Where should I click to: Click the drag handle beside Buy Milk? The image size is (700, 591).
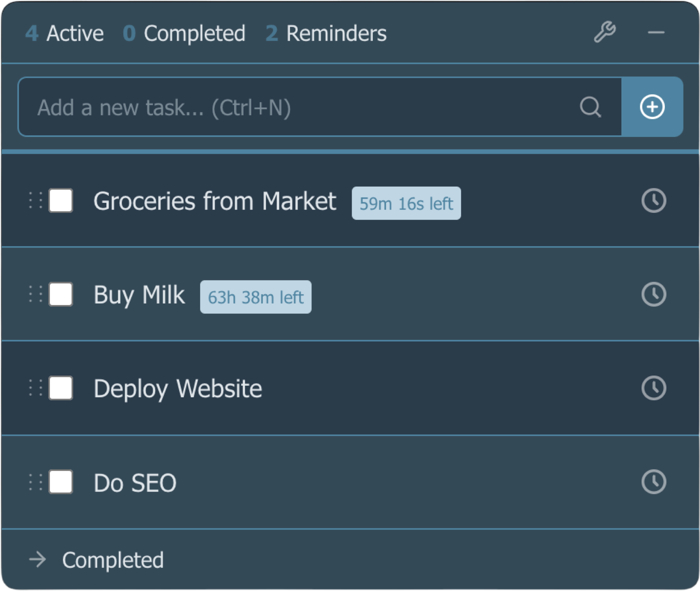click(36, 295)
